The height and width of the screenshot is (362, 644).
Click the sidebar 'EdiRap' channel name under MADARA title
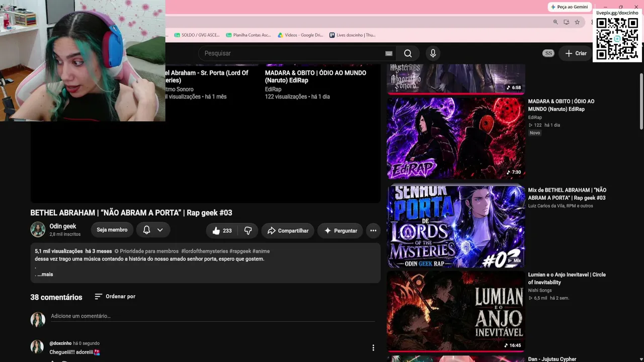pyautogui.click(x=535, y=118)
